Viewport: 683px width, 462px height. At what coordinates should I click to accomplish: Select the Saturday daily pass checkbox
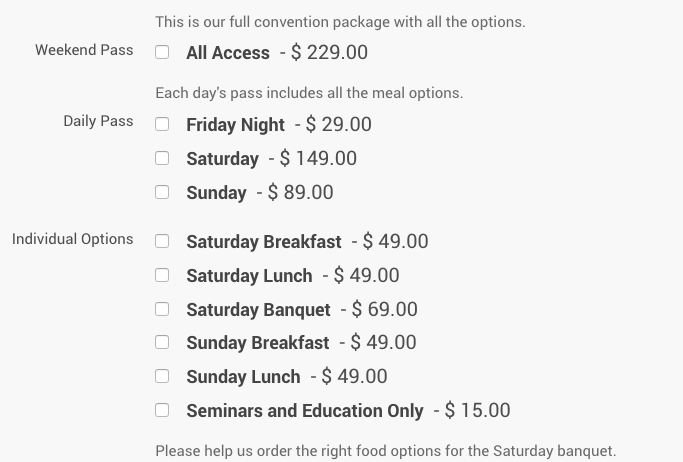[162, 158]
